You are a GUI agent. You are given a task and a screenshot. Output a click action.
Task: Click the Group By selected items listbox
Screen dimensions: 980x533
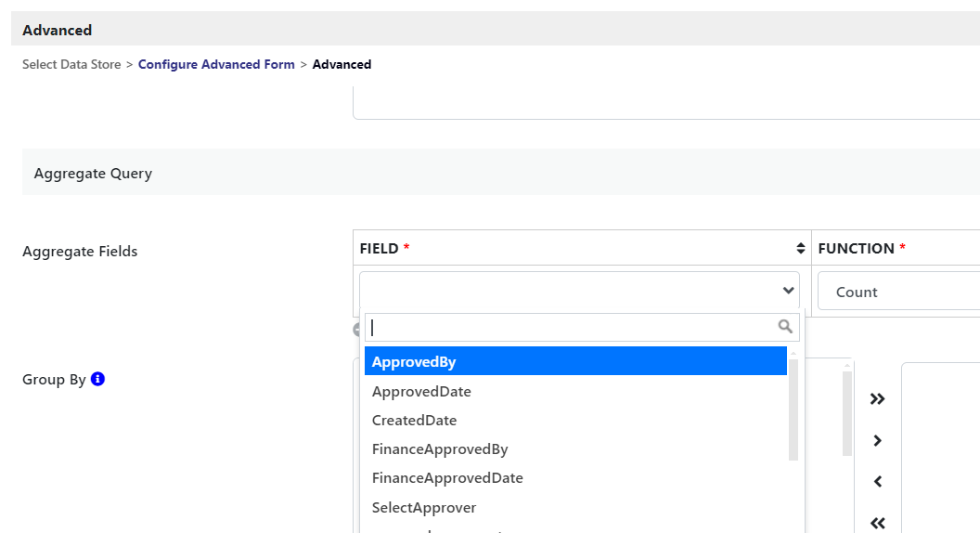941,448
